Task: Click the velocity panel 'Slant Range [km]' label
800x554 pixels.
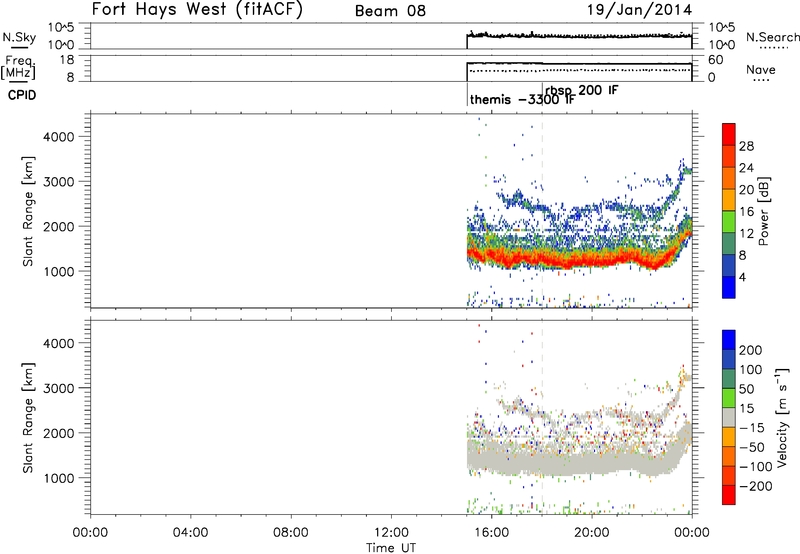Action: click(28, 418)
